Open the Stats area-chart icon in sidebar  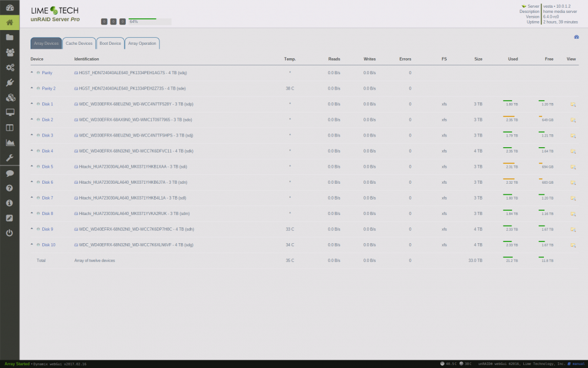point(10,142)
